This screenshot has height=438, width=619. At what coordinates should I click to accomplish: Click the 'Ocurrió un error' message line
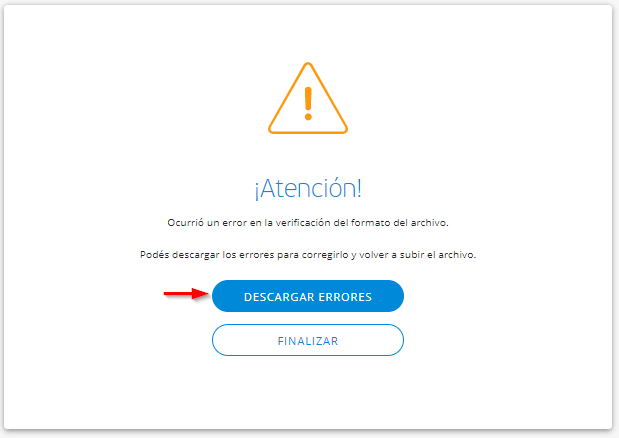pyautogui.click(x=308, y=223)
